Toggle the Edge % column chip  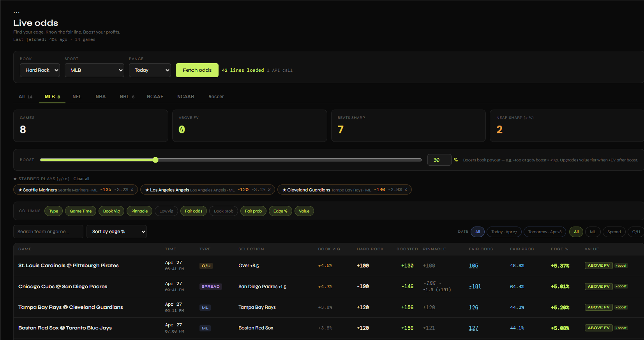[281, 211]
